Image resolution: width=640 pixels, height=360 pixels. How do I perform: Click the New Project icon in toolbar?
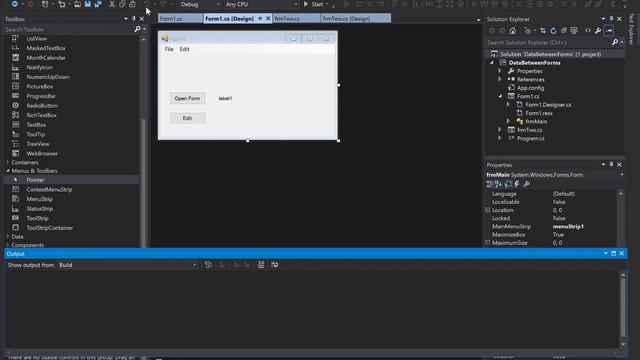[x=45, y=4]
